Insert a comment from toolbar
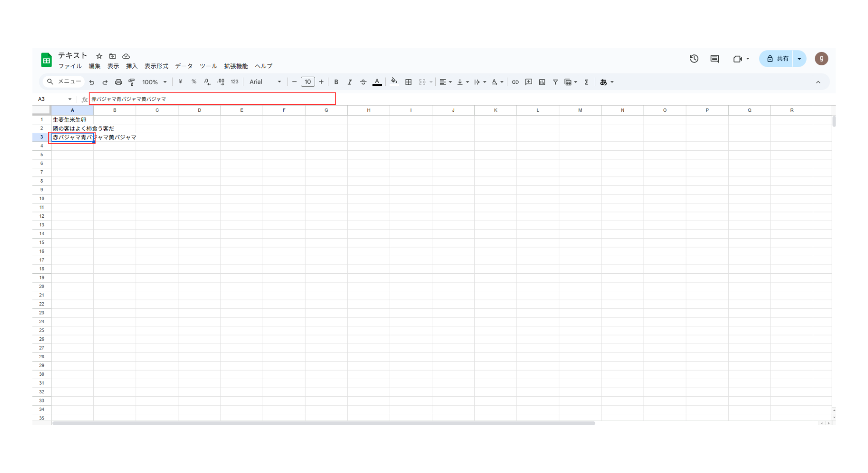This screenshot has width=868, height=473. coord(529,82)
